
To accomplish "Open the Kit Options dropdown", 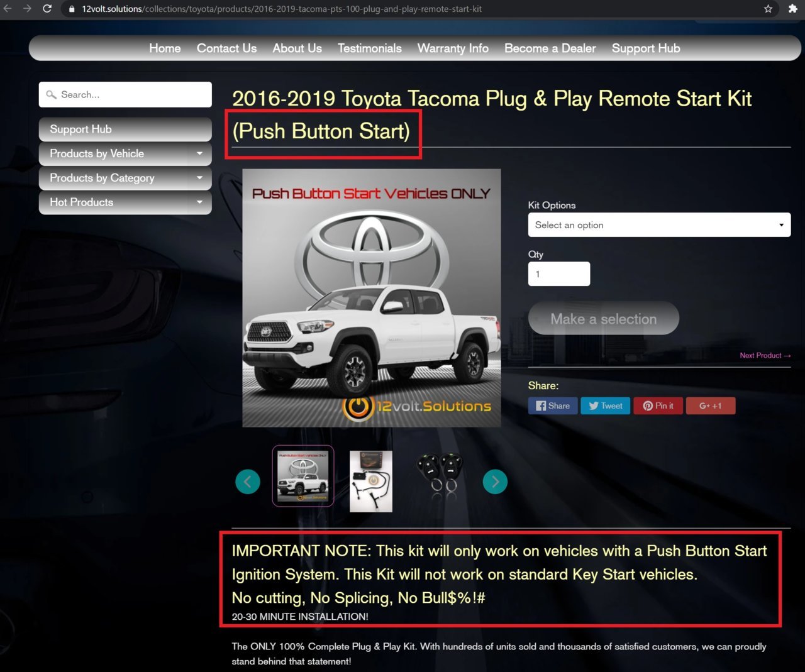I will [x=659, y=225].
